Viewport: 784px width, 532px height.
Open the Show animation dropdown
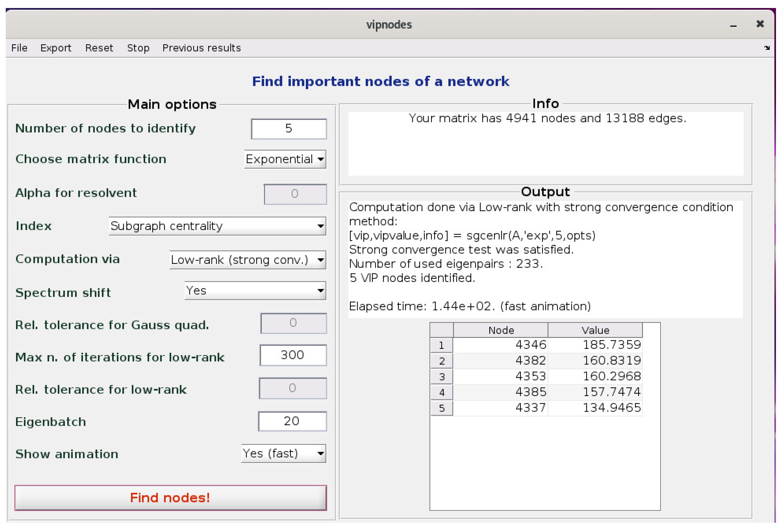tap(283, 453)
